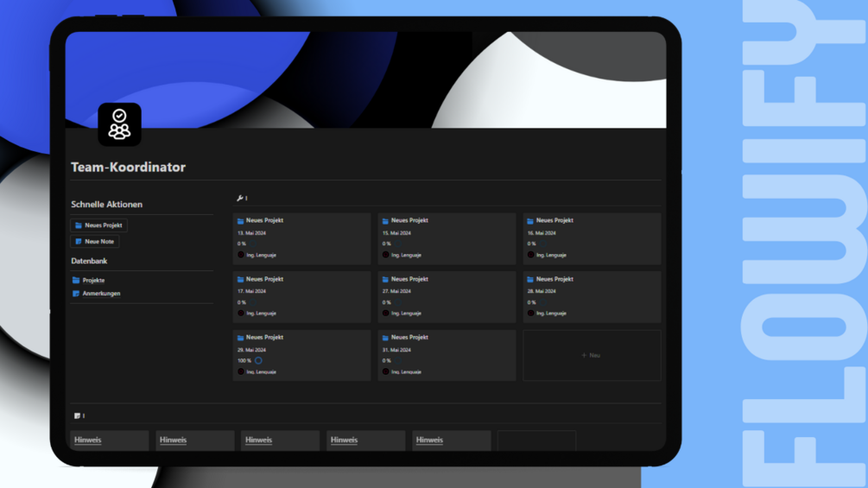Click the date 13. Mai 2024
868x488 pixels.
point(252,233)
